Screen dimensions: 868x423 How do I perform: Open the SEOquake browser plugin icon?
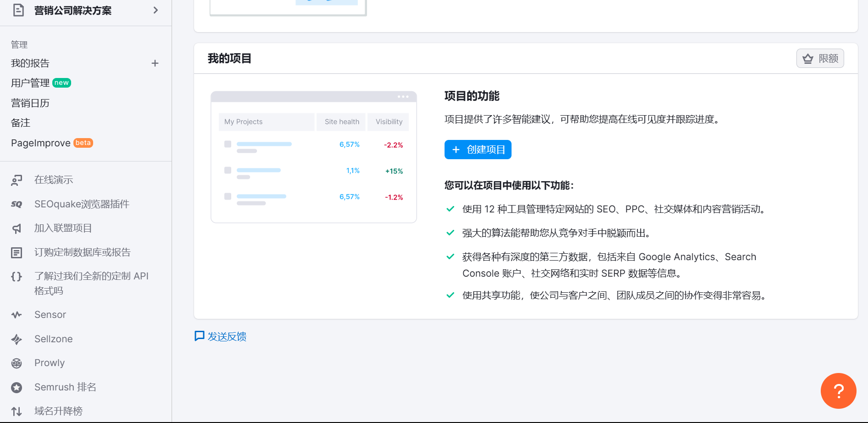pos(17,204)
